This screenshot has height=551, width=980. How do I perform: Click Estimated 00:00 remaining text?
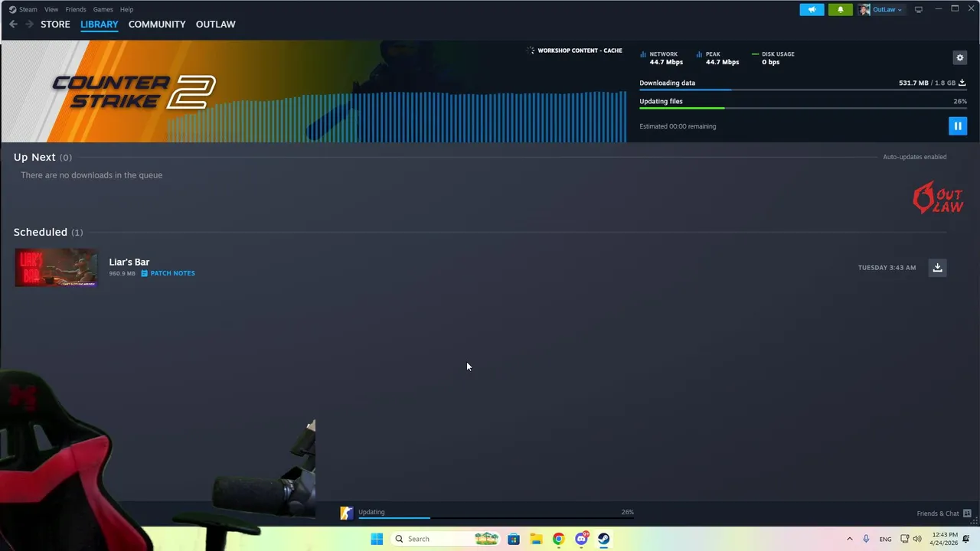pyautogui.click(x=678, y=126)
